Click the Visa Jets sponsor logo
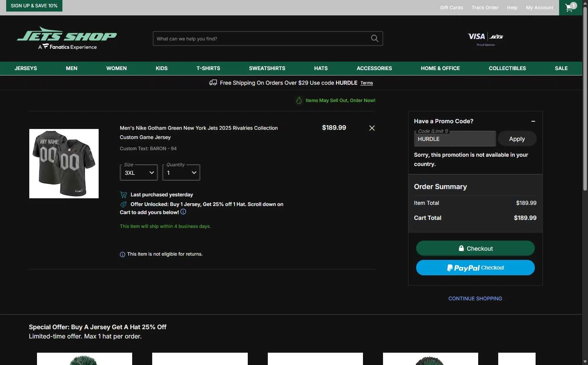The width and height of the screenshot is (588, 365). (486, 39)
